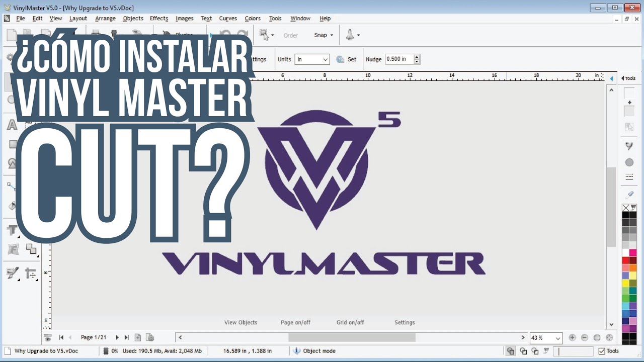Click the Page on/off link

[x=295, y=322]
